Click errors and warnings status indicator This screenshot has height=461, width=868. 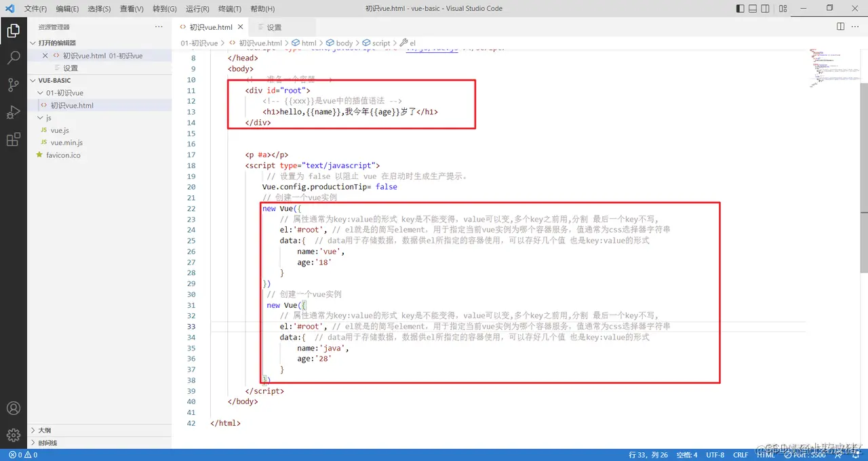click(23, 455)
